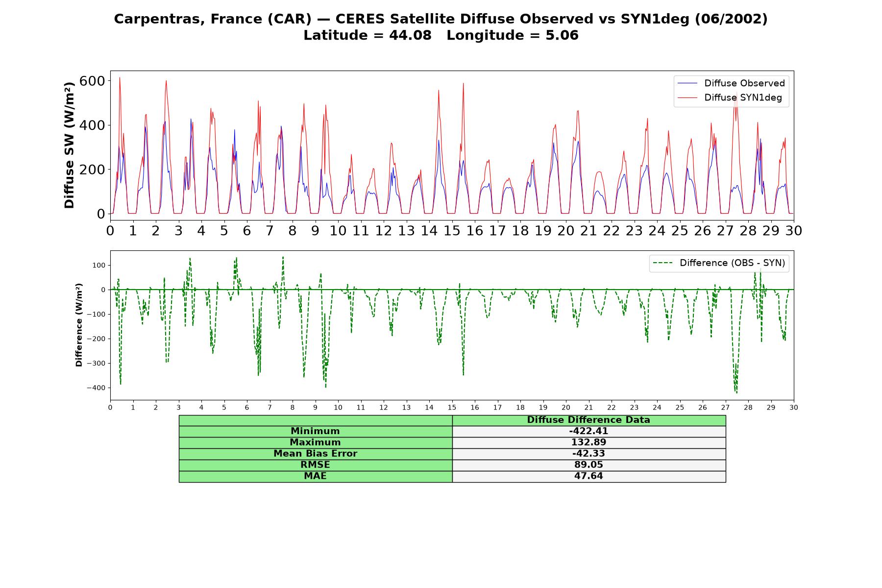
Task: Click the Diffuse Difference Data table header
Action: [x=588, y=420]
